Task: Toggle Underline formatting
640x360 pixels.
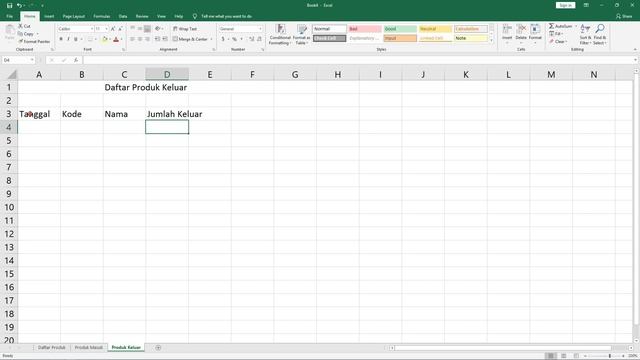Action: (76, 39)
